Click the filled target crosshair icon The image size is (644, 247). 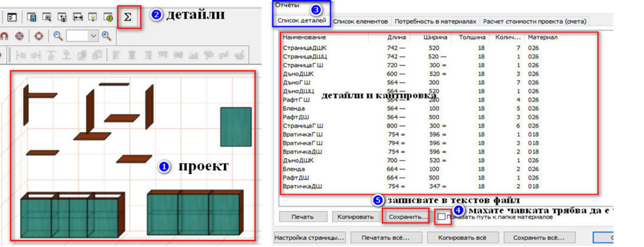click(19, 36)
